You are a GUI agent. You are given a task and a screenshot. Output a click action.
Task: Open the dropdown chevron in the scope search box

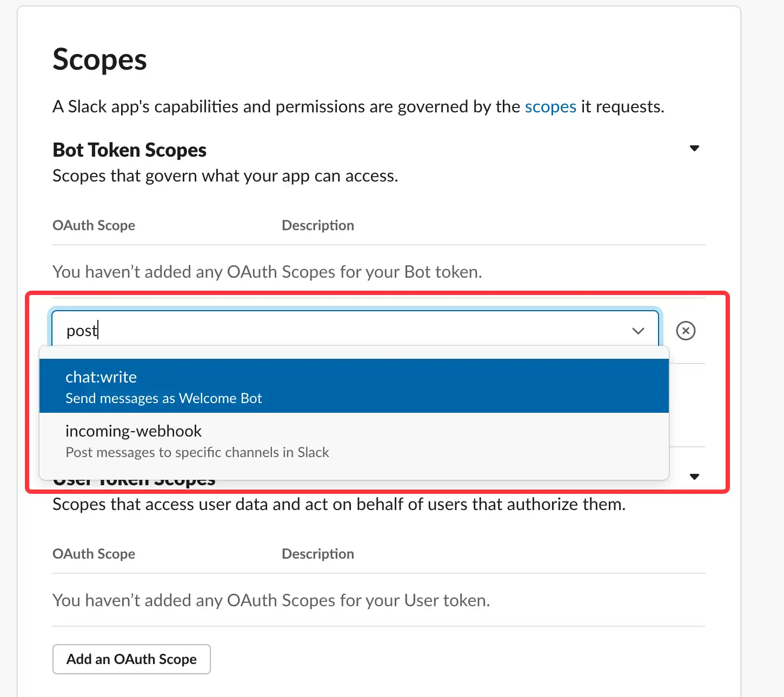point(638,331)
